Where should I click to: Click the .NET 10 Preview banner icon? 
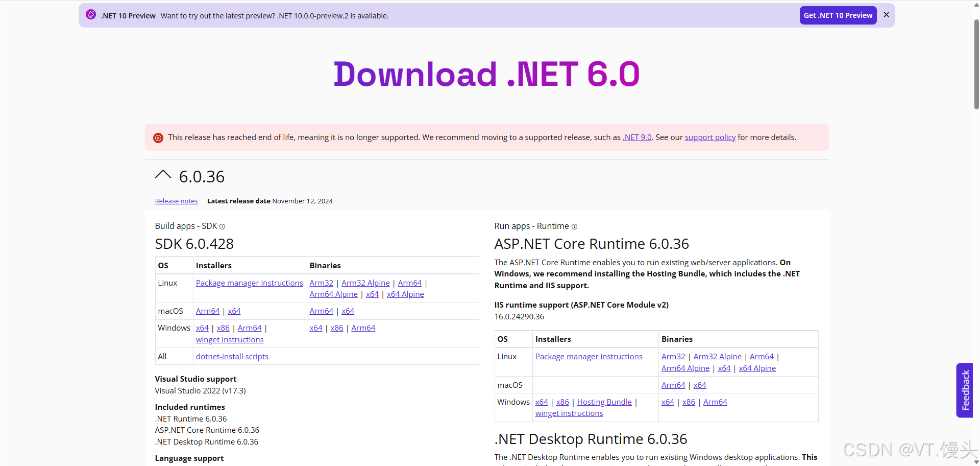pyautogui.click(x=91, y=15)
